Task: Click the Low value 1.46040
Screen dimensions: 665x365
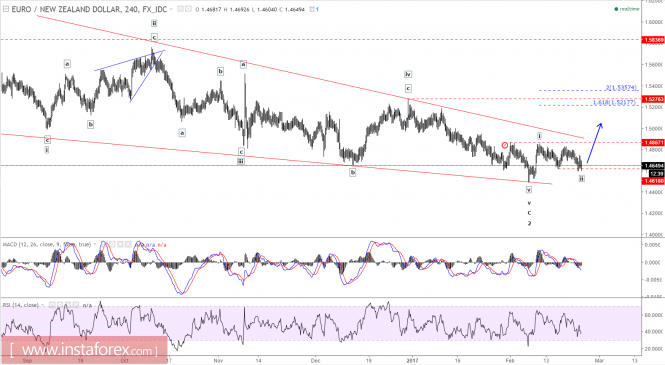Action: pyautogui.click(x=267, y=9)
